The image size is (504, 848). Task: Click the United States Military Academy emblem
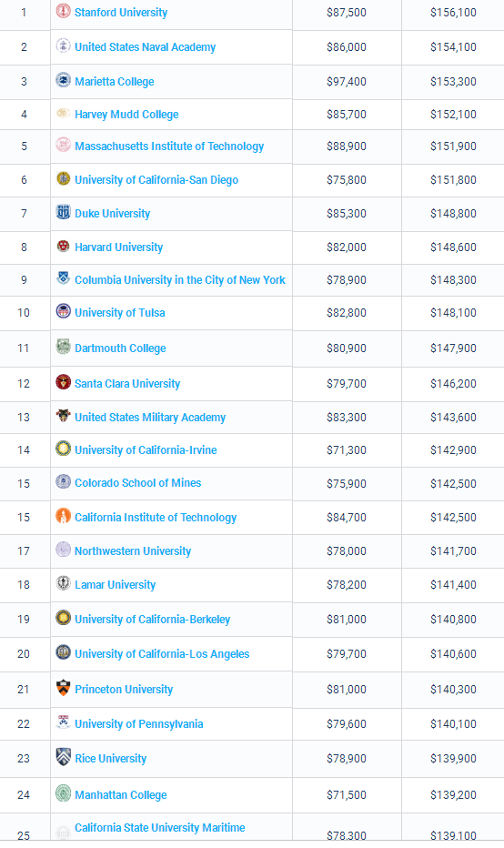[x=64, y=415]
